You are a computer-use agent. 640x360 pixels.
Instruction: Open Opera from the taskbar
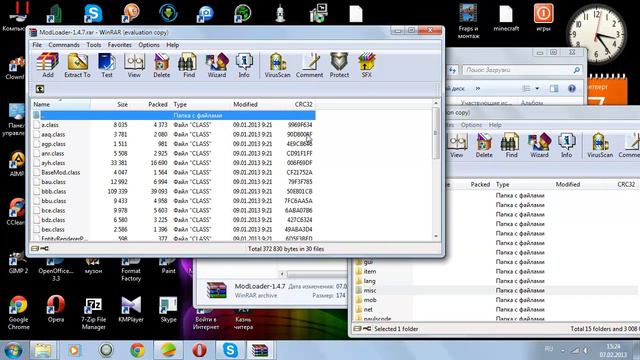(x=199, y=350)
